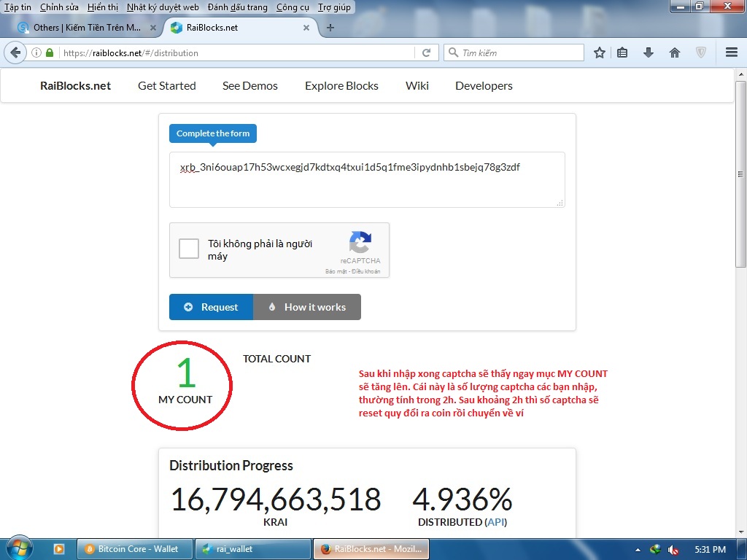Open Wiki nav link
747x560 pixels.
coord(417,86)
